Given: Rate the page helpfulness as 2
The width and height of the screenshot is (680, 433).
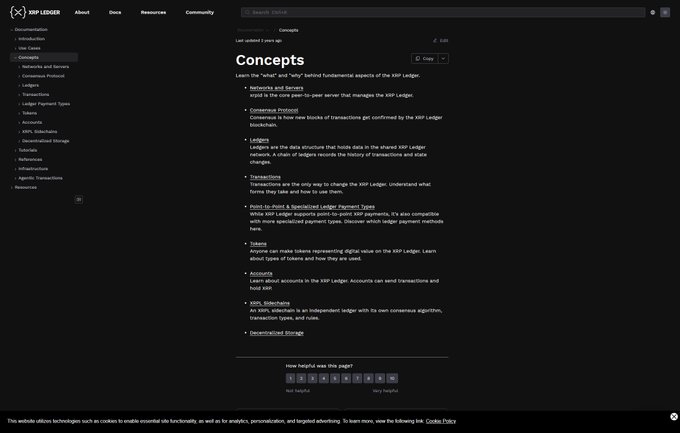Looking at the screenshot, I should [x=301, y=378].
